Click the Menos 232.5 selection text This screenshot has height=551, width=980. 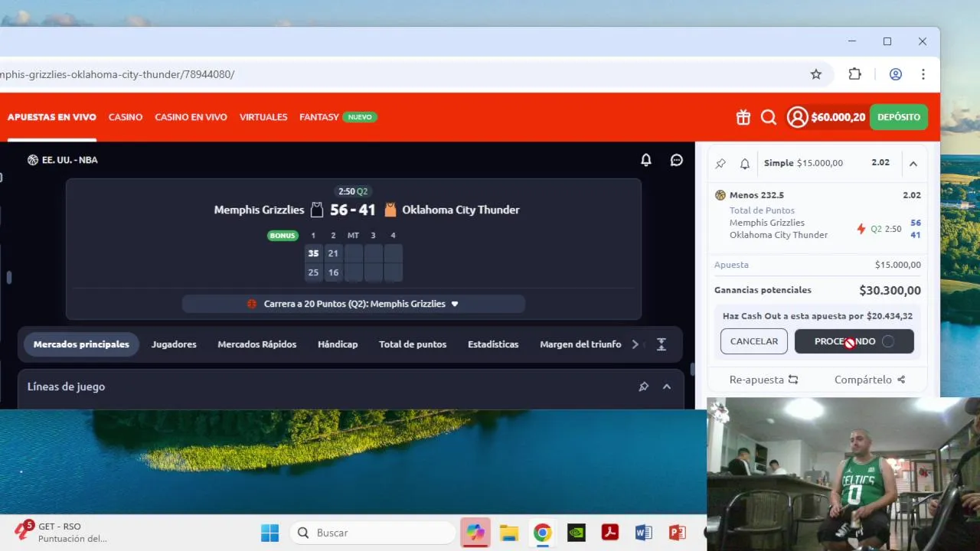756,195
